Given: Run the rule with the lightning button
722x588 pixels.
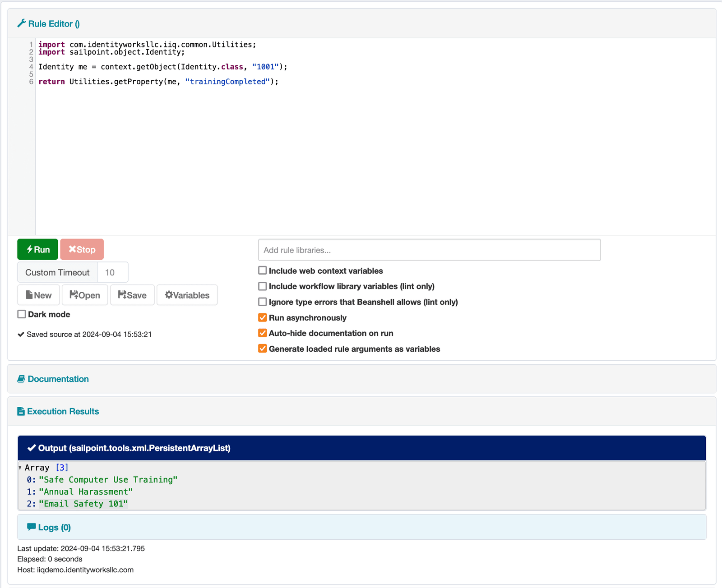Looking at the screenshot, I should click(38, 249).
